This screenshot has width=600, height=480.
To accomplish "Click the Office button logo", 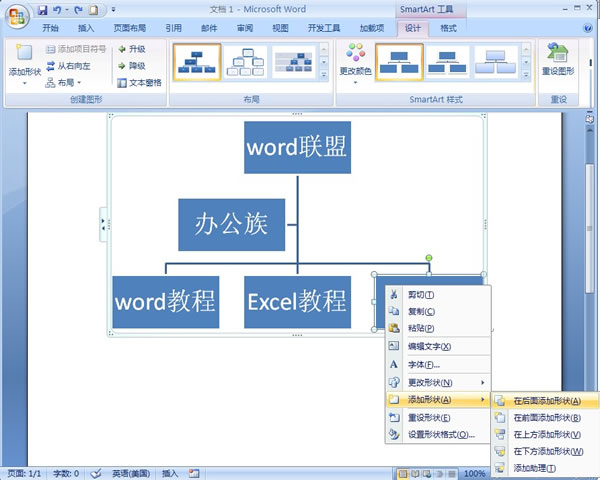I will pos(17,16).
